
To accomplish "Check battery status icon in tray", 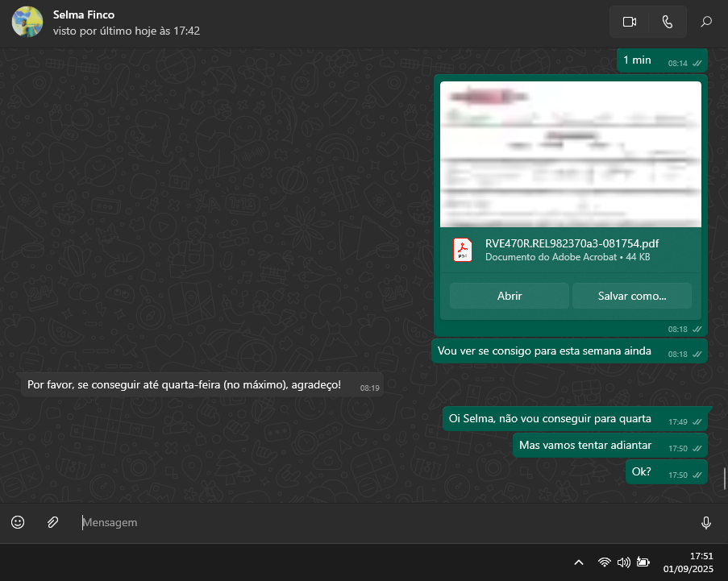I will click(643, 562).
